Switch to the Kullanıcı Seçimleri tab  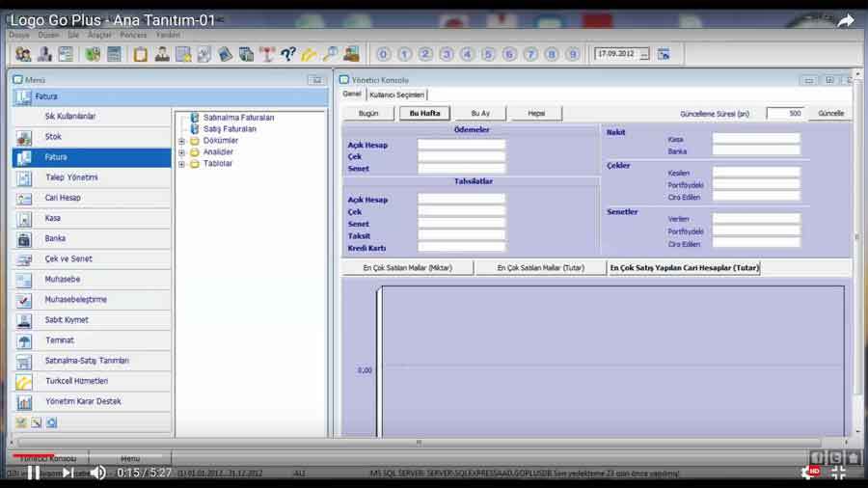click(x=396, y=95)
